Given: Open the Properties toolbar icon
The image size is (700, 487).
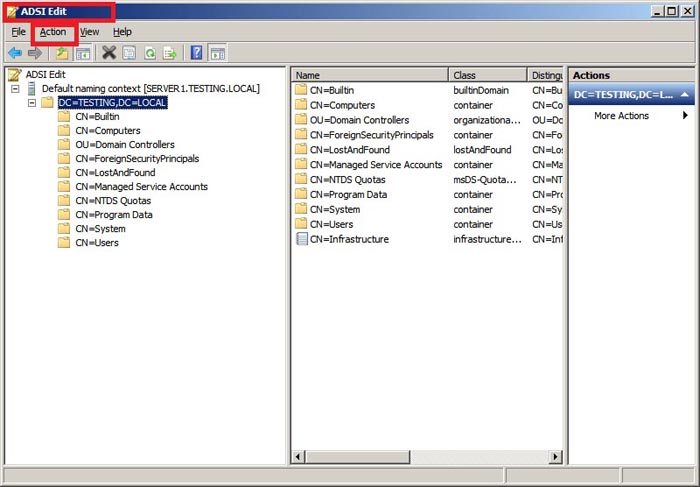Looking at the screenshot, I should click(129, 54).
